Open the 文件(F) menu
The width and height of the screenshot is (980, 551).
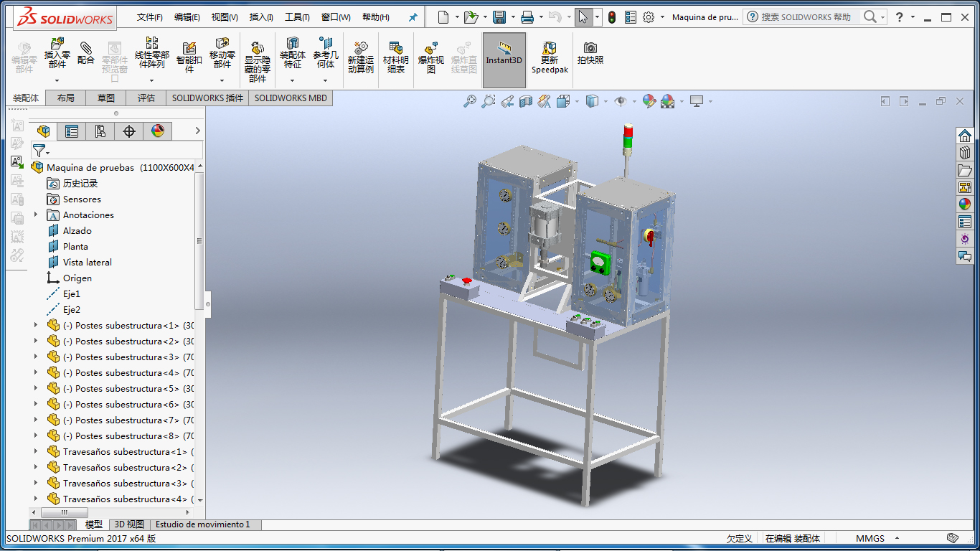[x=150, y=17]
